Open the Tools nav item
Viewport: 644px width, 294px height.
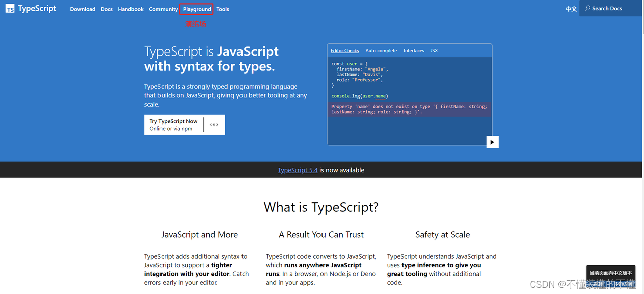click(223, 9)
